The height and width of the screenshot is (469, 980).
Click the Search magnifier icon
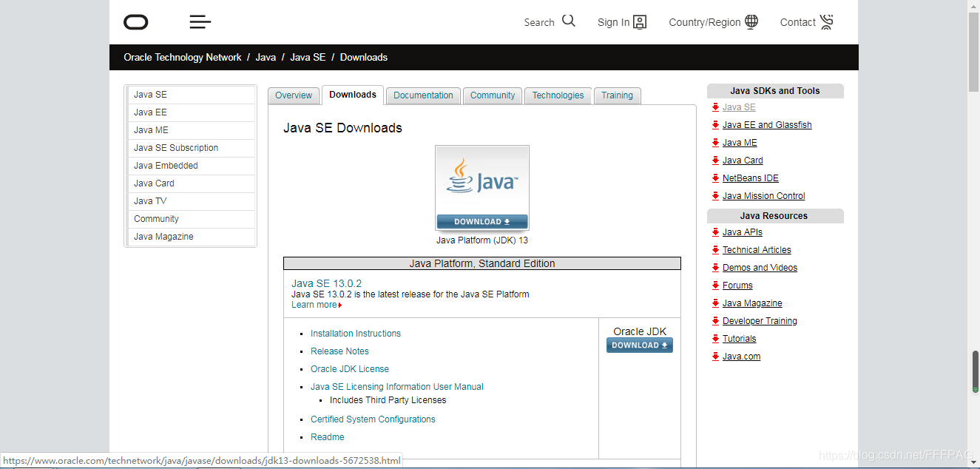click(x=568, y=21)
